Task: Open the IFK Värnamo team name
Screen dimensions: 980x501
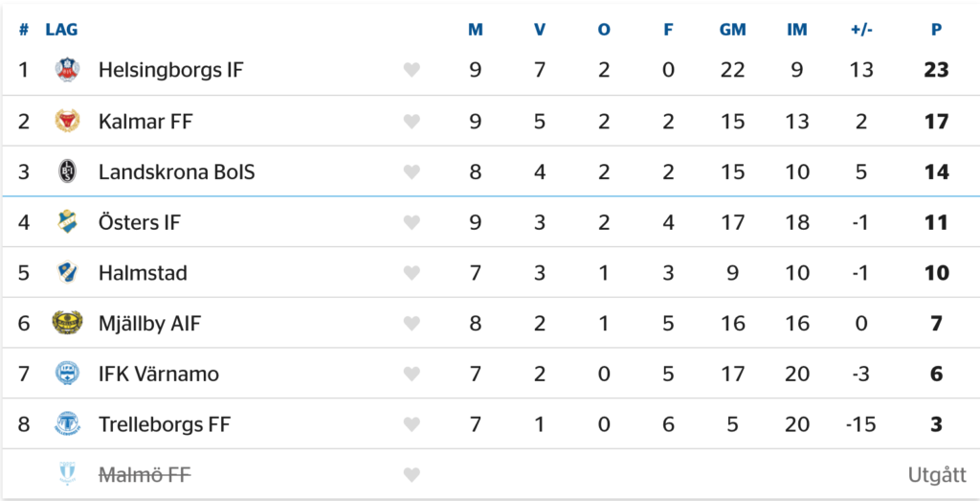Action: coord(158,374)
